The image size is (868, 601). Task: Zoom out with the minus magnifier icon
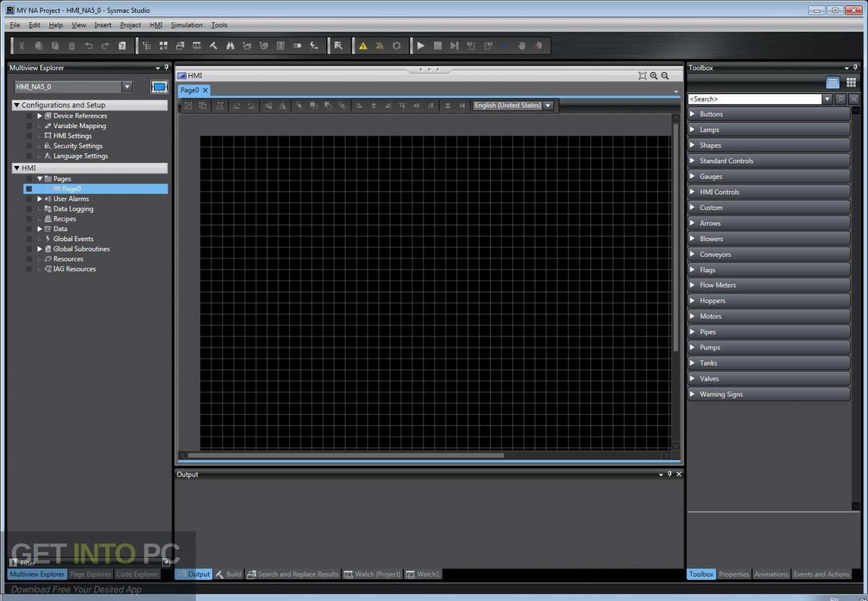coord(665,76)
